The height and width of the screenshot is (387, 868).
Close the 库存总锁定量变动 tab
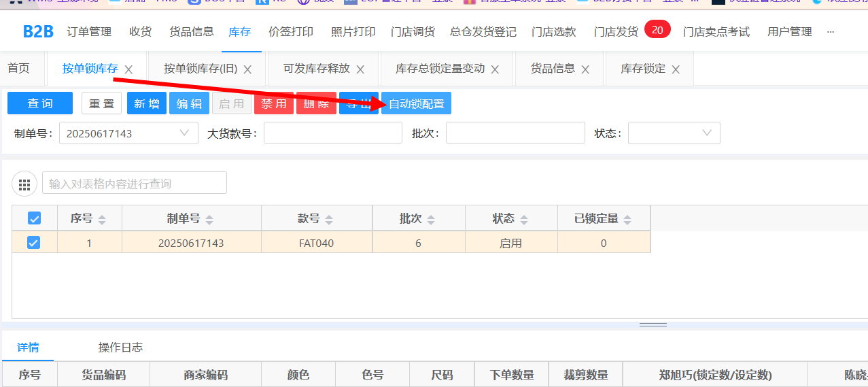coord(495,69)
